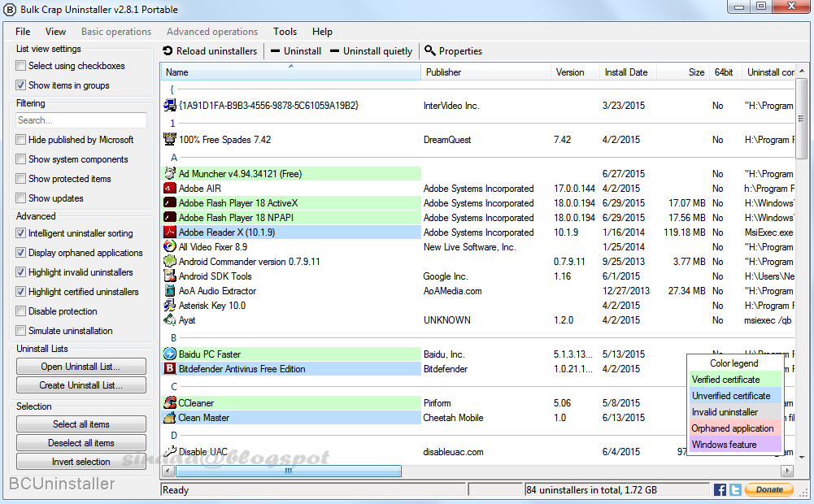Enable Simulate uninstallation
Screen dimensions: 814x504
point(21,331)
